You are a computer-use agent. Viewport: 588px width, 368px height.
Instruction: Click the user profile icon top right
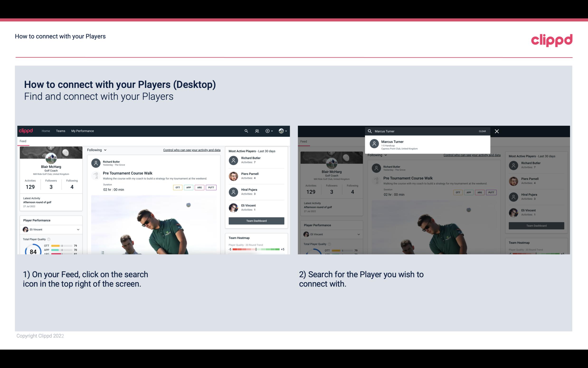tap(281, 131)
